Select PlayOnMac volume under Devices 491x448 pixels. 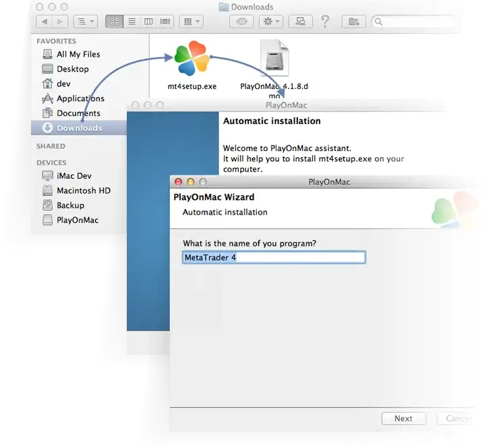pos(78,220)
